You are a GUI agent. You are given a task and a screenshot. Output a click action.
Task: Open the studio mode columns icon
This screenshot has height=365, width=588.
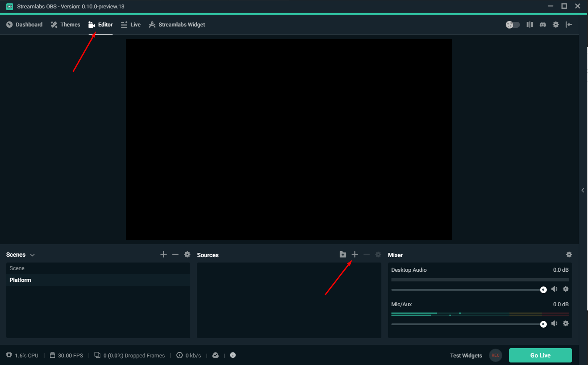530,25
